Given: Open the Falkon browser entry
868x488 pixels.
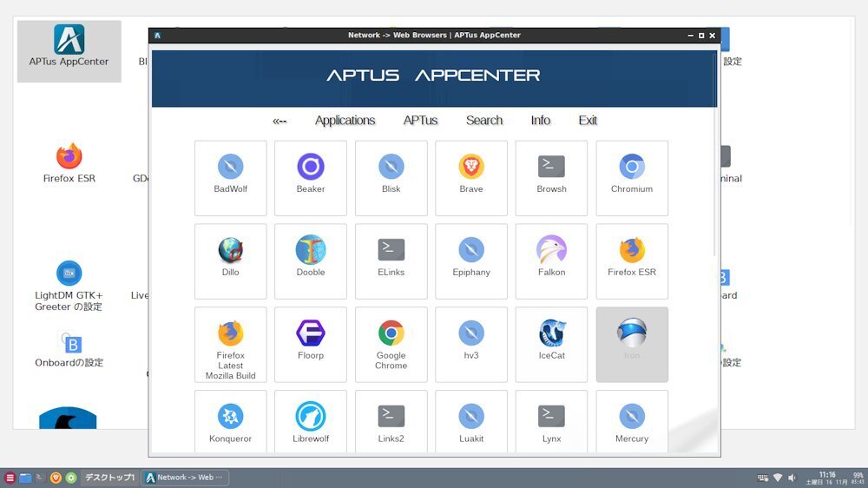Looking at the screenshot, I should [x=551, y=251].
